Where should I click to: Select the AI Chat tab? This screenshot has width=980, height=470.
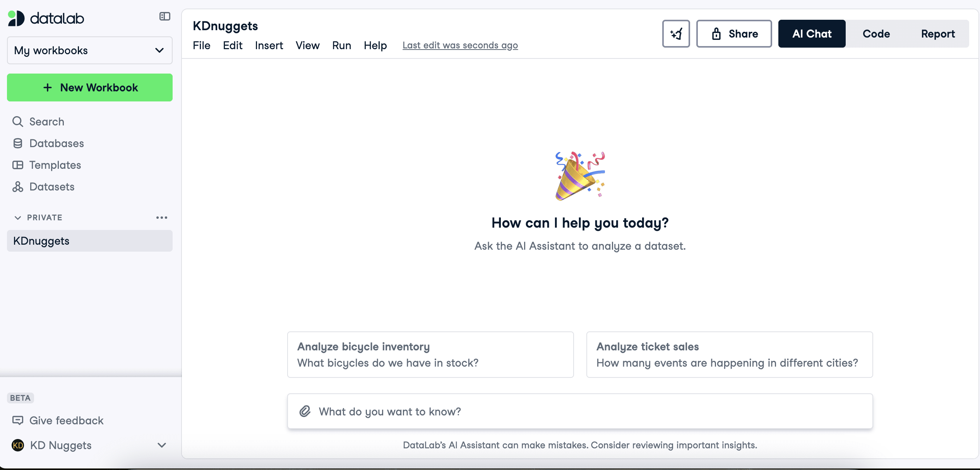(811, 33)
